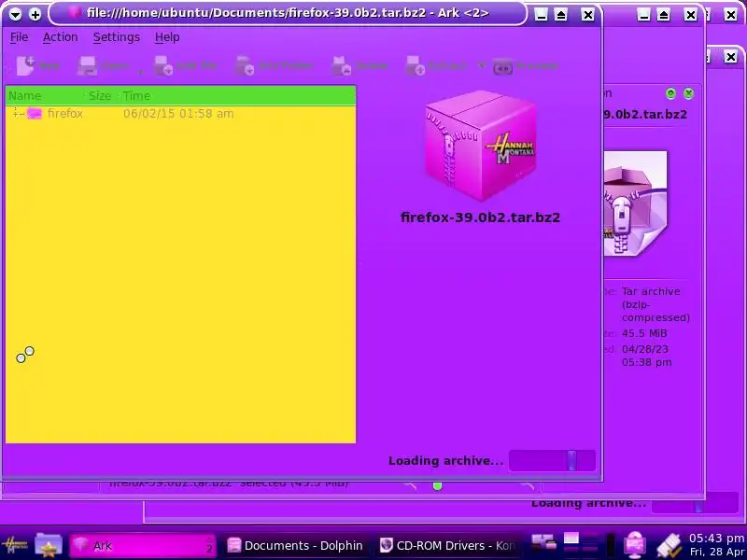The width and height of the screenshot is (747, 560).
Task: Click the Tar archive type text in background panel
Action: tap(655, 304)
